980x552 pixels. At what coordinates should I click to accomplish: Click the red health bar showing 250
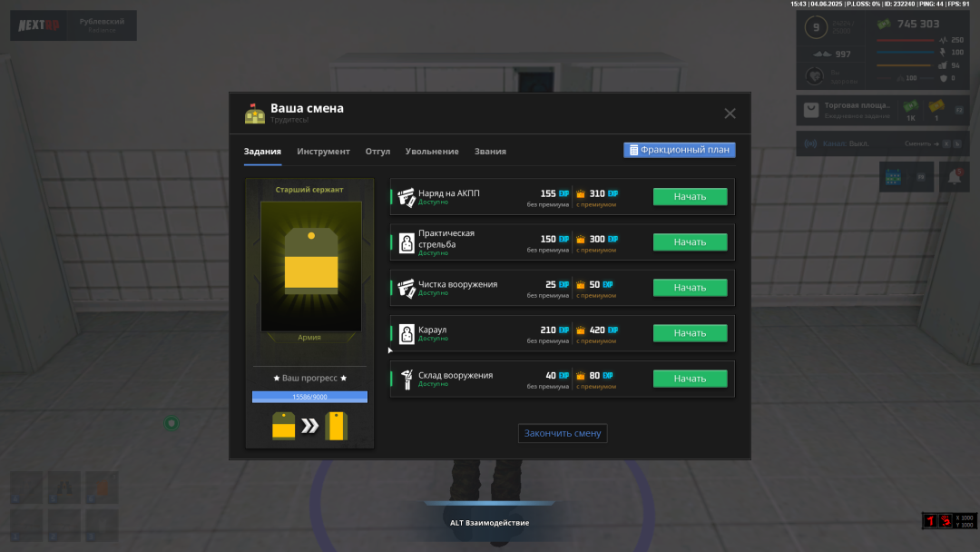[x=905, y=40]
